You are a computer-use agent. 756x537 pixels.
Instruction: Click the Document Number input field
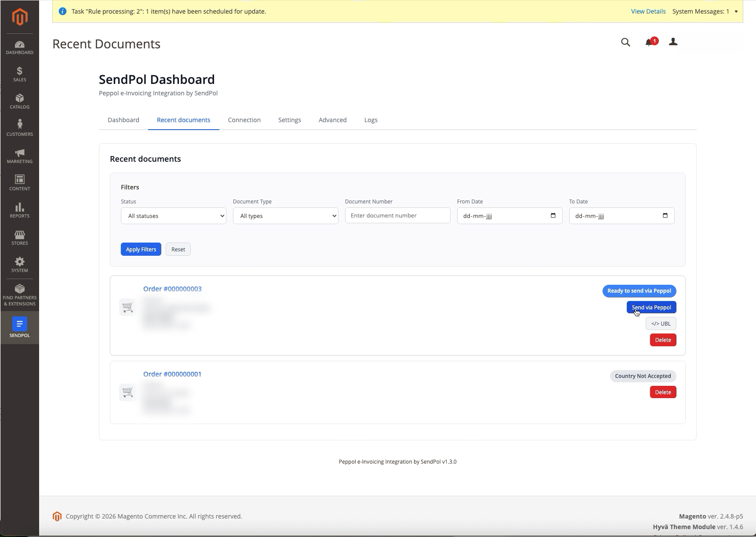(x=398, y=215)
